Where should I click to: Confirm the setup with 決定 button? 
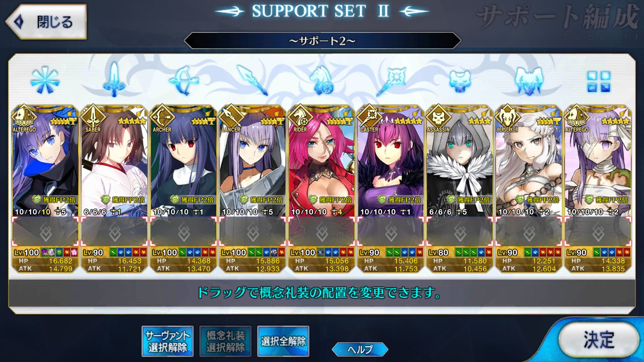tap(599, 340)
